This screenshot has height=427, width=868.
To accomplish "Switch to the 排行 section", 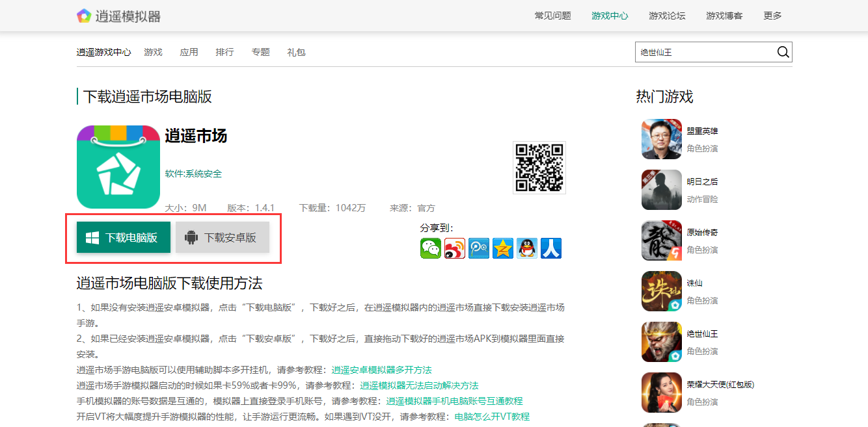I will pos(224,52).
